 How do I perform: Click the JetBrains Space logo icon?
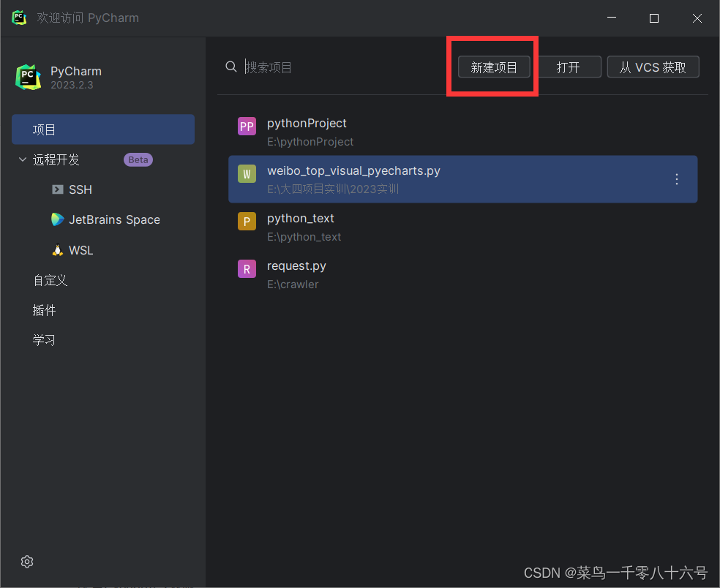coord(57,219)
